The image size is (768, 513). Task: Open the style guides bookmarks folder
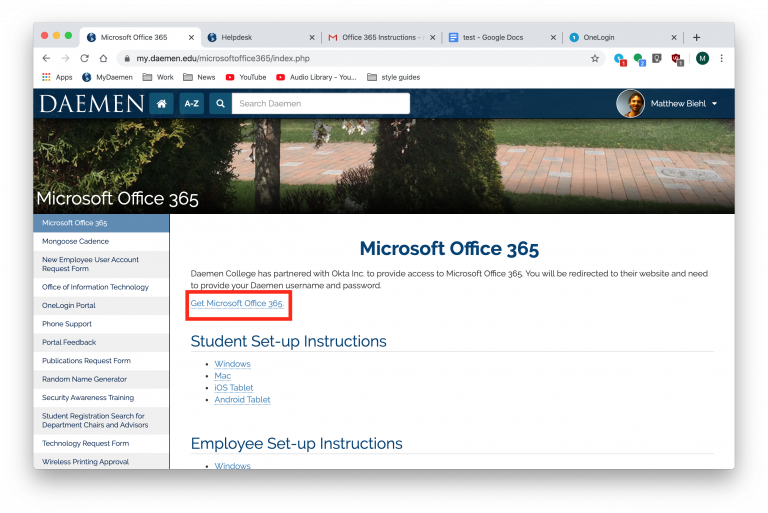(x=393, y=77)
